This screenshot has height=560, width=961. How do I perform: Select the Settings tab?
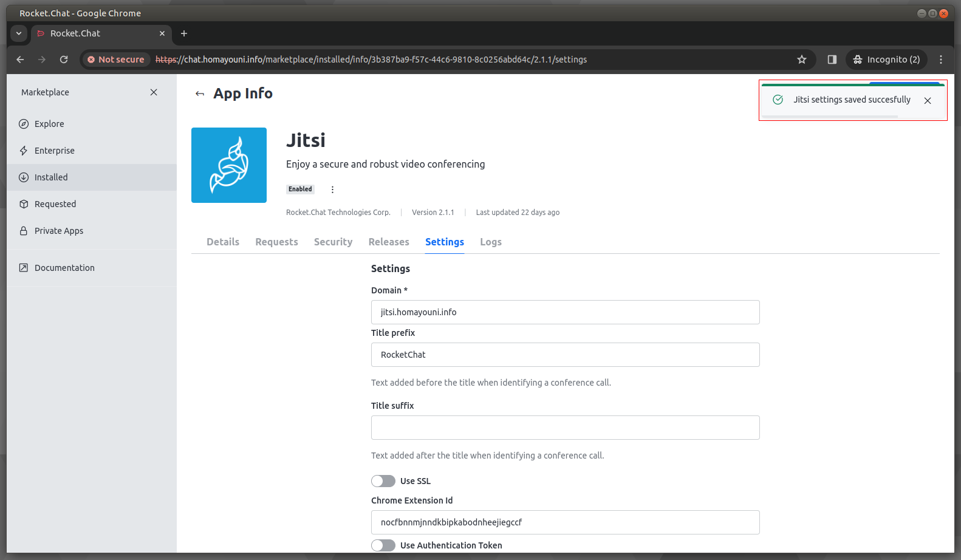[x=445, y=242]
